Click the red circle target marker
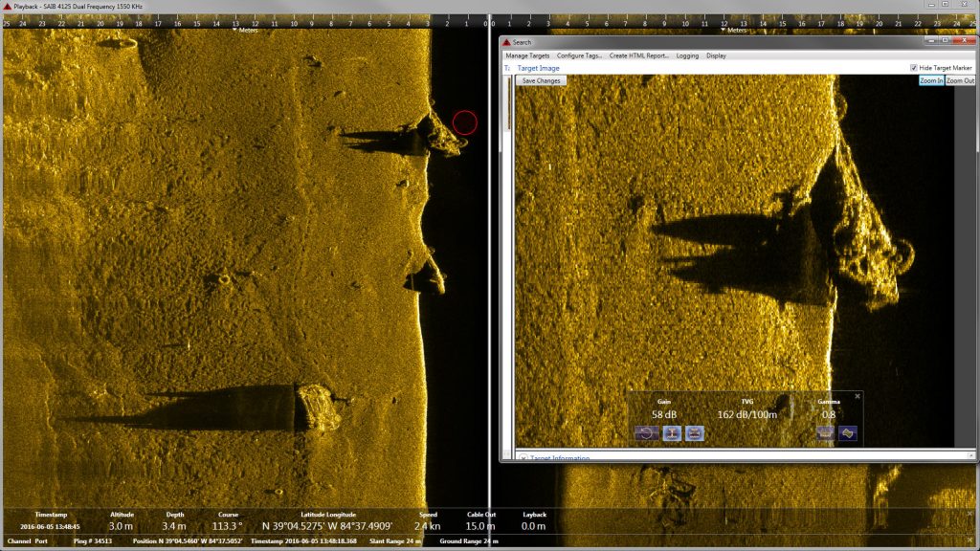 464,121
